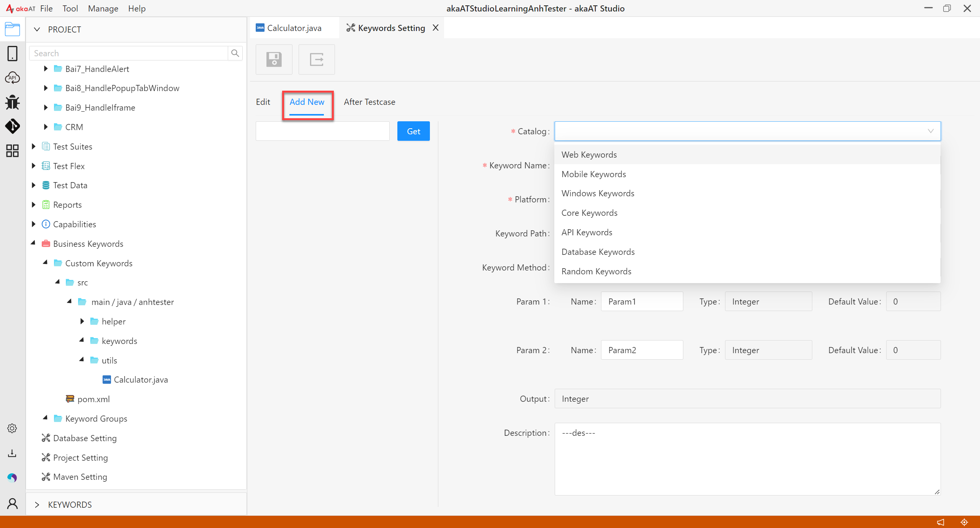Viewport: 980px width, 528px height.
Task: Open the API cloud sidebar icon
Action: 12,78
